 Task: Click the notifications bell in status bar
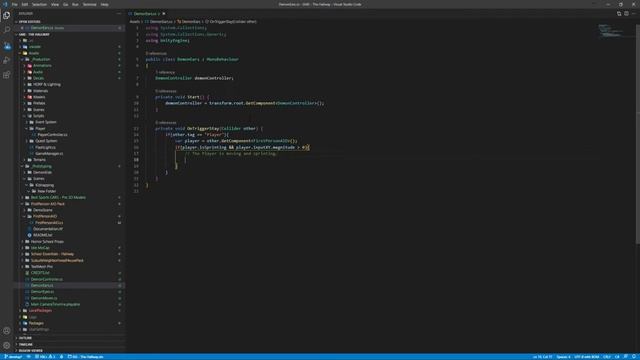(634, 357)
